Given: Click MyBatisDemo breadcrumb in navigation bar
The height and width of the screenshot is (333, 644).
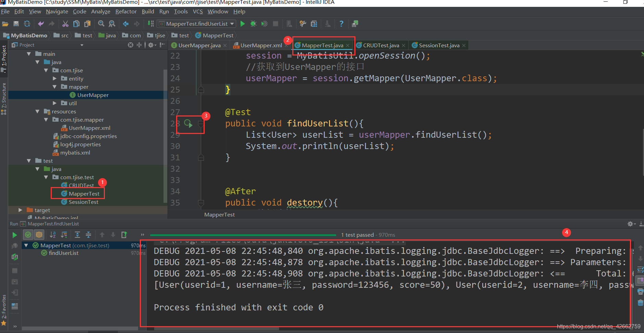Looking at the screenshot, I should 25,35.
